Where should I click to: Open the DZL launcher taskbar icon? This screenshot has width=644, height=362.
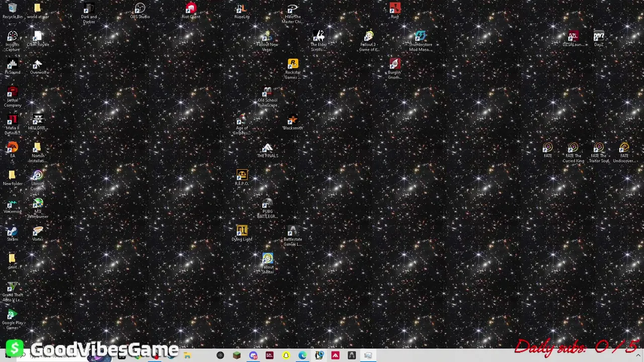(x=270, y=355)
